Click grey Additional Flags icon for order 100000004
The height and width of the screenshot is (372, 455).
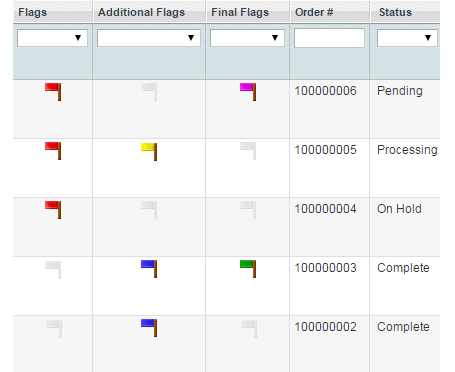pos(149,210)
